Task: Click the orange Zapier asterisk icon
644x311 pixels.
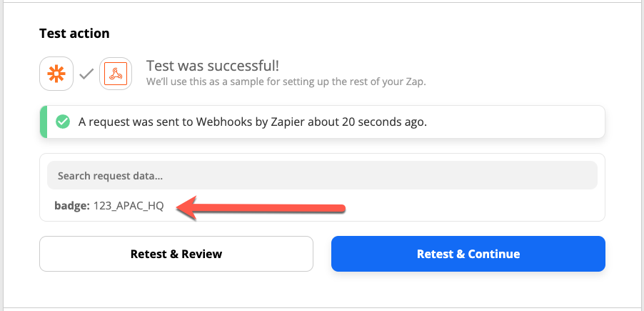Action: (x=56, y=74)
